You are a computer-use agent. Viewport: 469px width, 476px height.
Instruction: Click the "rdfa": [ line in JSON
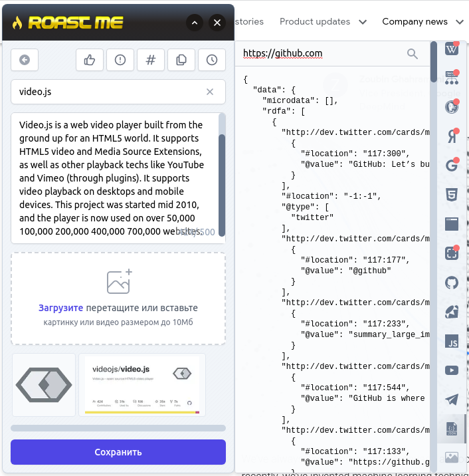click(284, 111)
